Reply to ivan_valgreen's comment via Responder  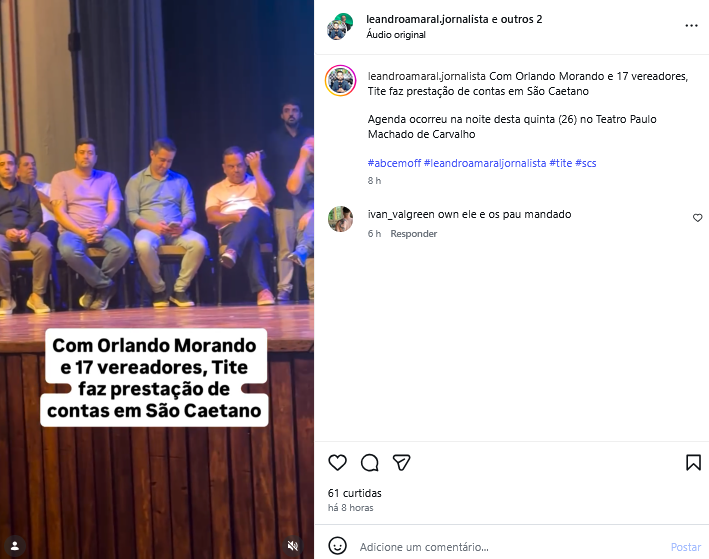(x=414, y=234)
